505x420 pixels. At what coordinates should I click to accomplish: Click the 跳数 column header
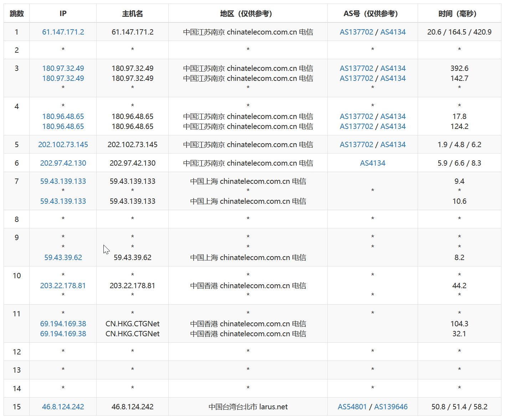16,14
